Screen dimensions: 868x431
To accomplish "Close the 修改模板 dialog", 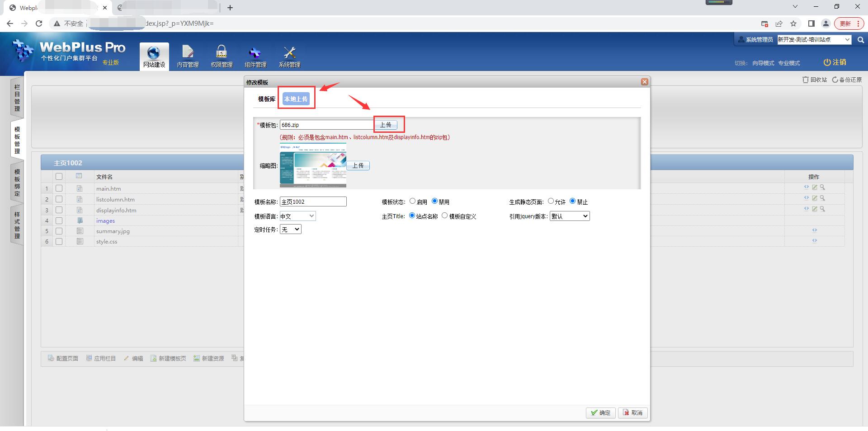I will point(645,82).
